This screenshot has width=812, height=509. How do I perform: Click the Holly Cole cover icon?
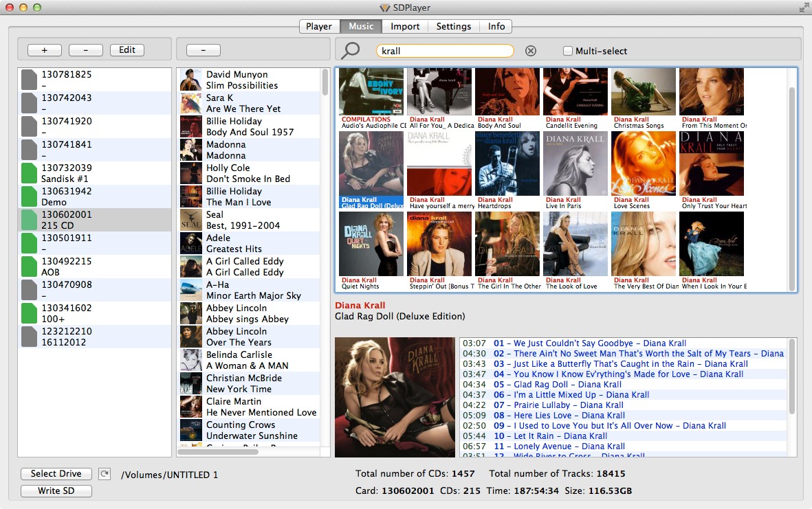pyautogui.click(x=190, y=173)
